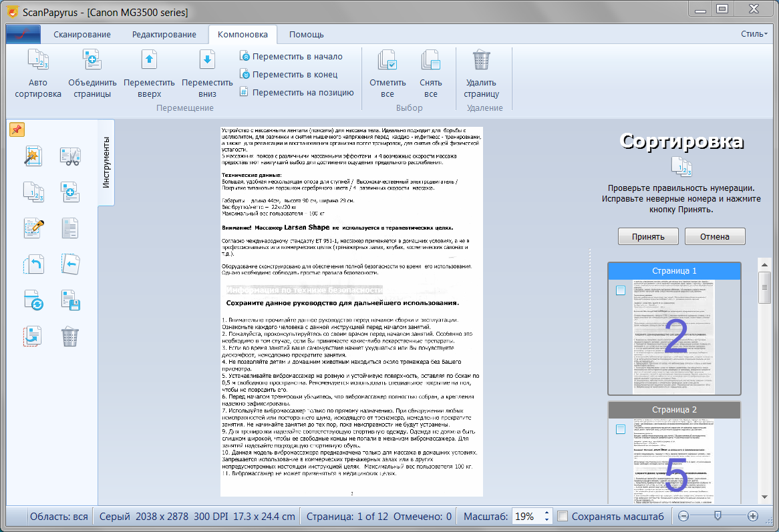The height and width of the screenshot is (532, 779).
Task: Open the Редактирование tab
Action: coord(164,35)
